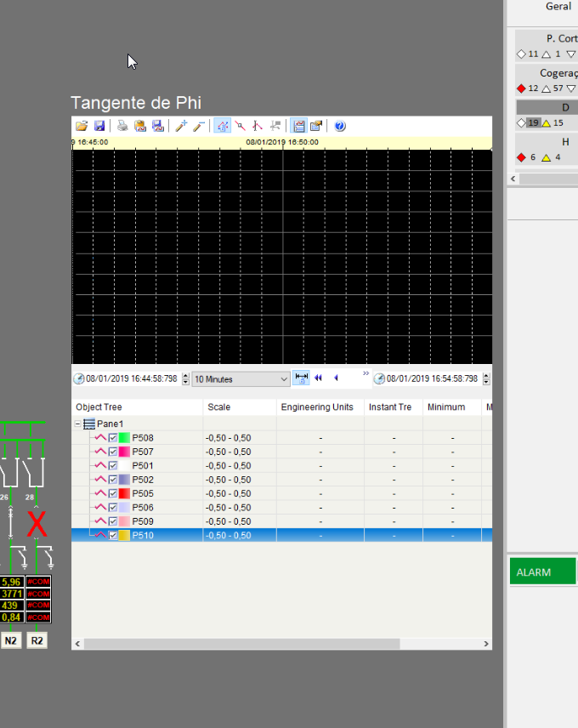The image size is (578, 728).
Task: Uncheck the P502 pen checkbox
Action: coord(113,480)
